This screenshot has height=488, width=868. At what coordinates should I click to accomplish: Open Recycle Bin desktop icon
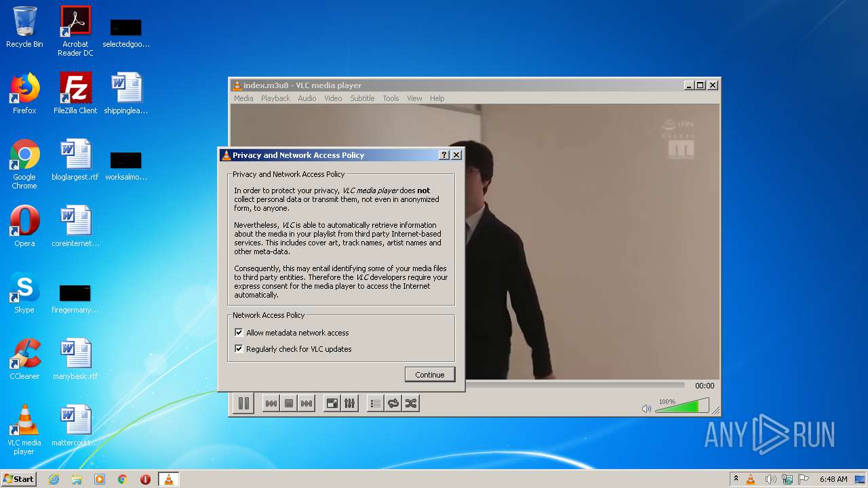point(24,27)
